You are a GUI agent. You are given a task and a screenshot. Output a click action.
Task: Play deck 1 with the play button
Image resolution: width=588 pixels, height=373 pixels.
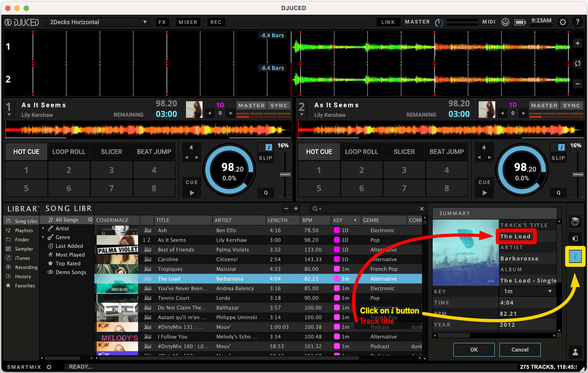(192, 193)
